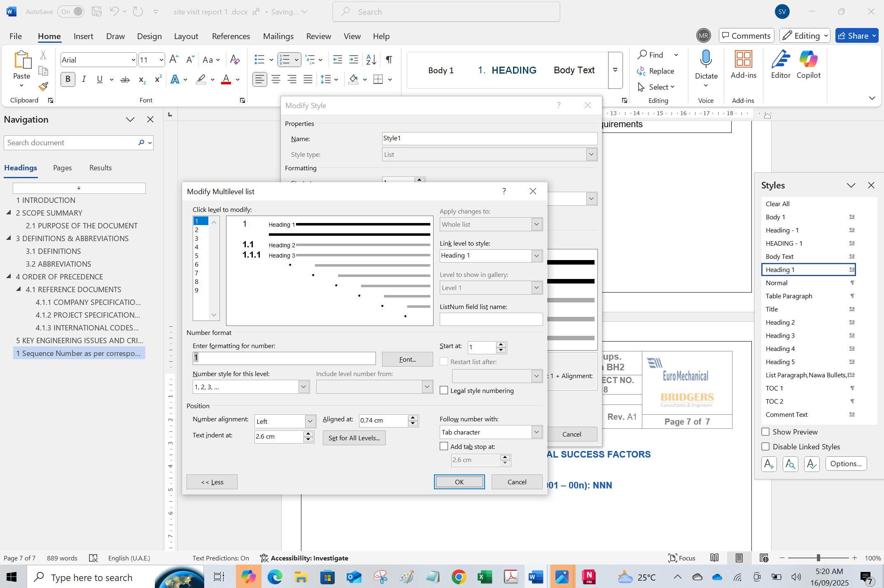This screenshot has height=588, width=884.
Task: Open the Link level to style dropdown
Action: 536,256
